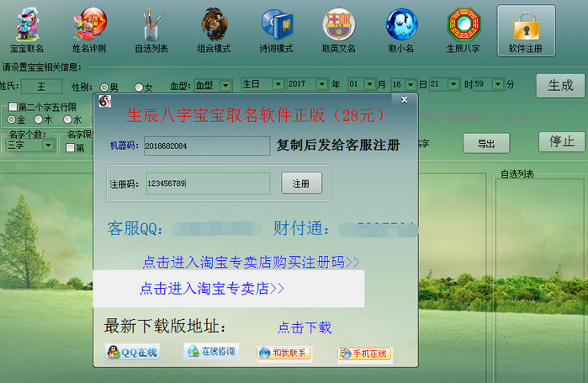The width and height of the screenshot is (588, 383).
Task: Open link 点击进入淘宝专卖店>>
Action: pos(212,289)
